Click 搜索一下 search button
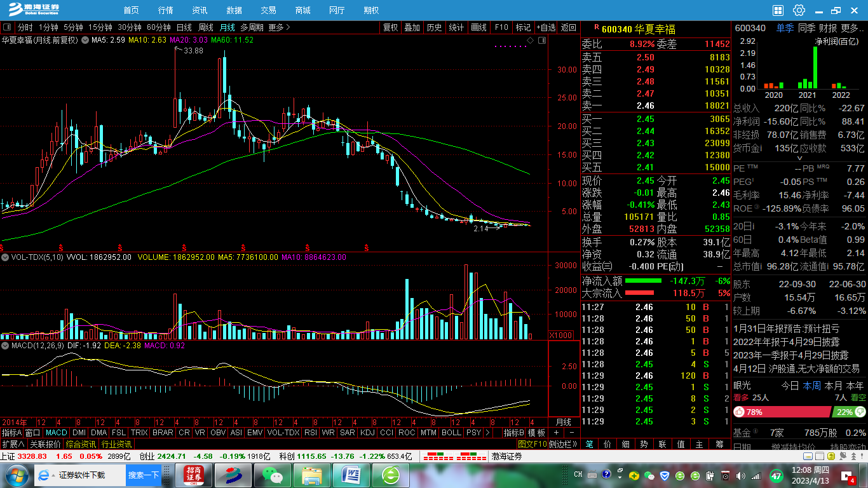 tap(144, 475)
